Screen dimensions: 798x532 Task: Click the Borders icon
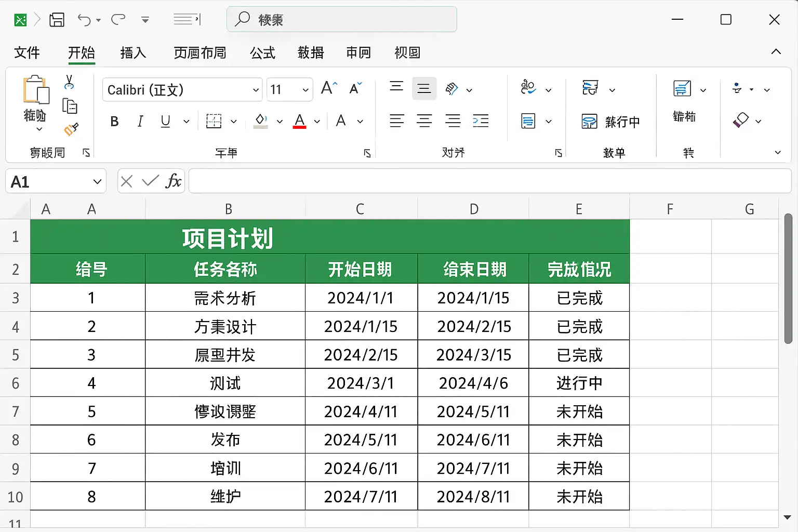click(214, 121)
